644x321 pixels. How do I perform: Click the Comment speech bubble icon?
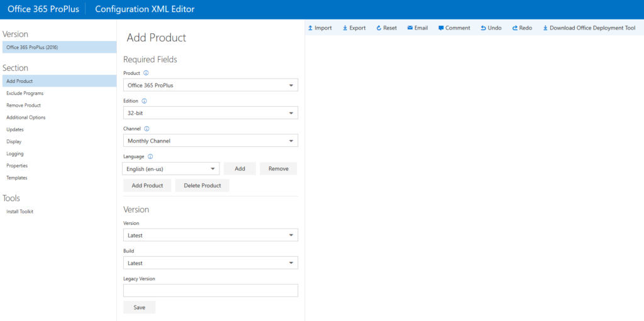pyautogui.click(x=441, y=28)
